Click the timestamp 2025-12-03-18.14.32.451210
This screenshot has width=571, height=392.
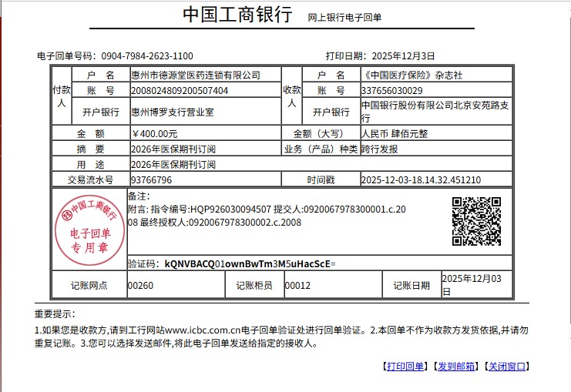[x=421, y=180]
